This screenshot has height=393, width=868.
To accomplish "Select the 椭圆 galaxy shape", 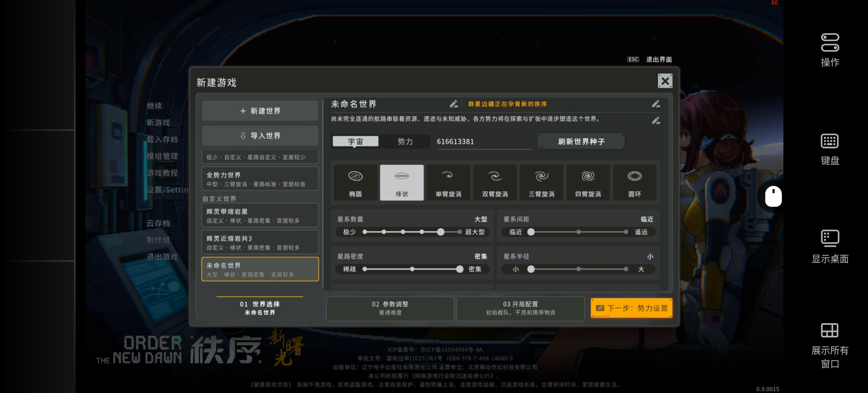I will (355, 183).
